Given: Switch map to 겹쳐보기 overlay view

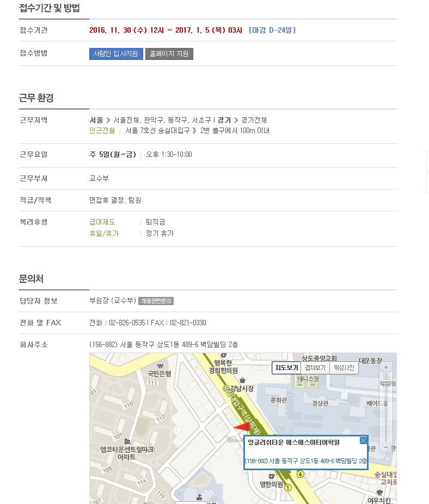Looking at the screenshot, I should point(315,368).
